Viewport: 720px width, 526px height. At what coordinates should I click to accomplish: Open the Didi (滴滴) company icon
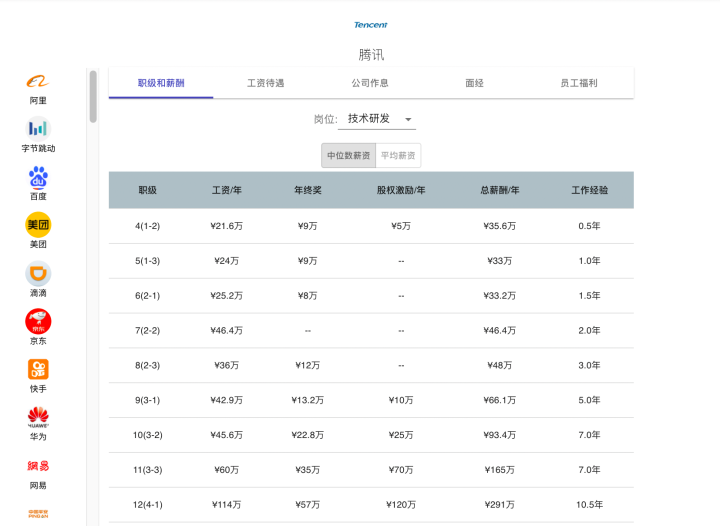[x=38, y=274]
